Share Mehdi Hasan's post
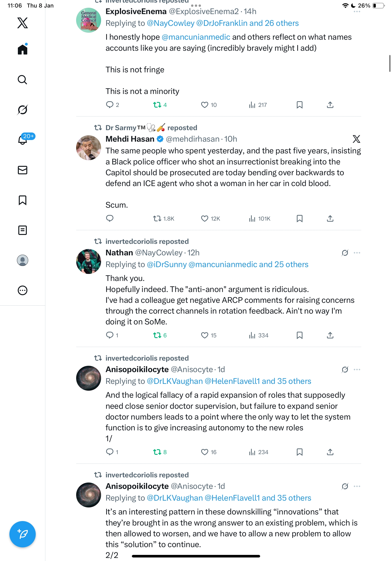 (x=330, y=218)
